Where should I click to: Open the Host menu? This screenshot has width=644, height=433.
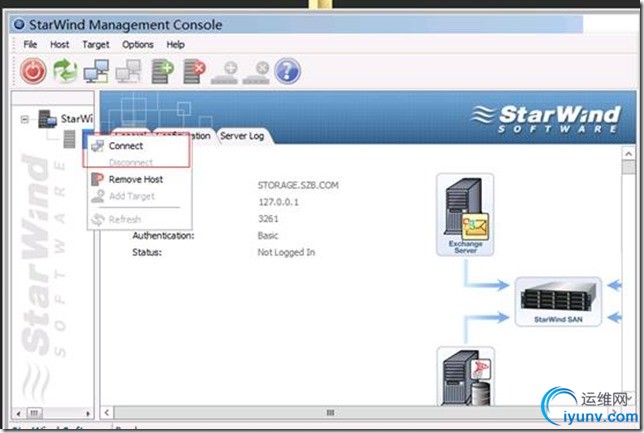[60, 44]
